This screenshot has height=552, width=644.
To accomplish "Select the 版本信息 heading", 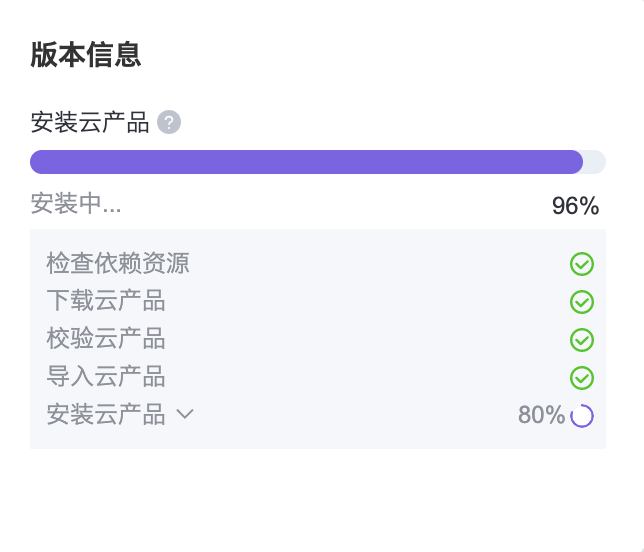I will tap(85, 55).
